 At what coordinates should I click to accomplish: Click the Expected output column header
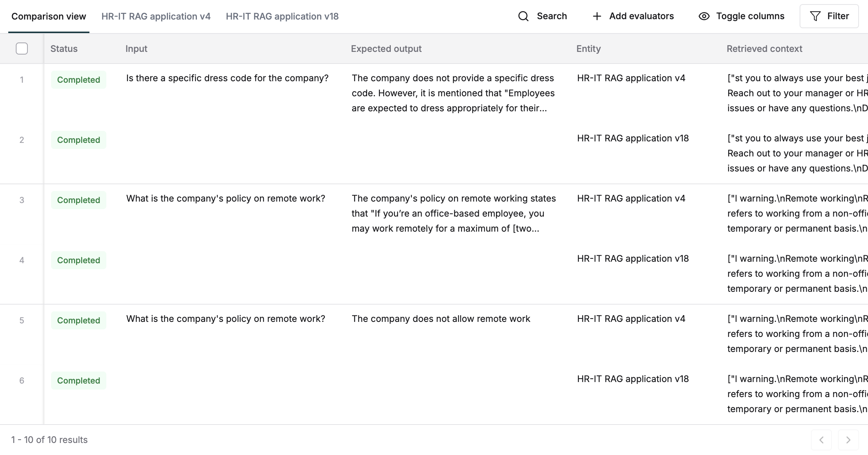(x=386, y=49)
